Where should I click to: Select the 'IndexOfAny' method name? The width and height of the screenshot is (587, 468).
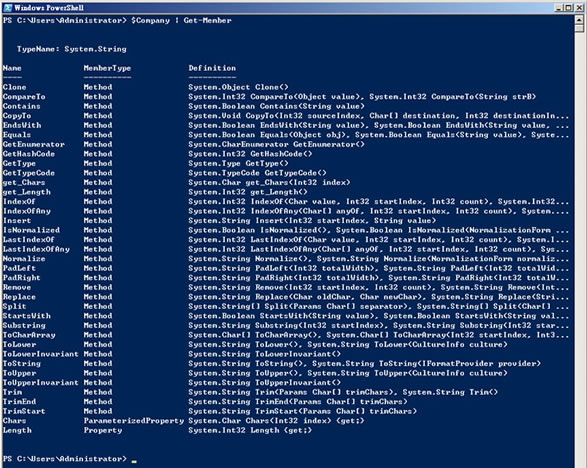[x=27, y=211]
